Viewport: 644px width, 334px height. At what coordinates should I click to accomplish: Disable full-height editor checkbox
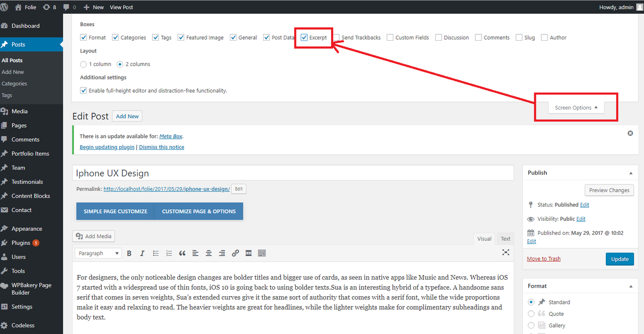click(84, 91)
